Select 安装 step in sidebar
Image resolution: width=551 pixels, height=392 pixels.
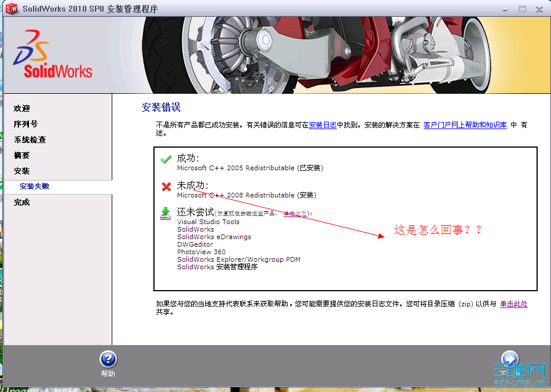pos(22,171)
